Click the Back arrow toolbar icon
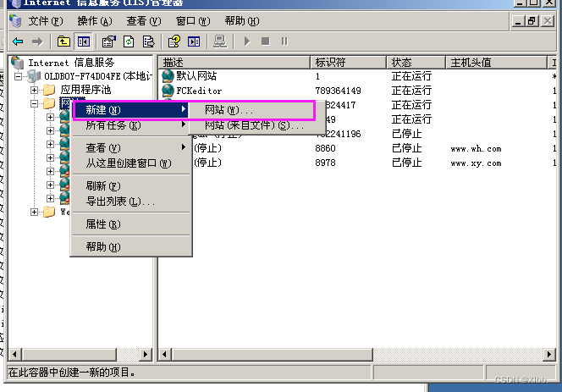Screen dimensions: 562x392 [x=18, y=41]
